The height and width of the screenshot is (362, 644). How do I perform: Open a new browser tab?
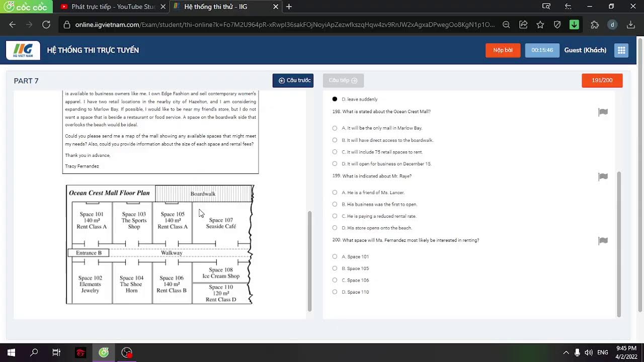click(289, 7)
